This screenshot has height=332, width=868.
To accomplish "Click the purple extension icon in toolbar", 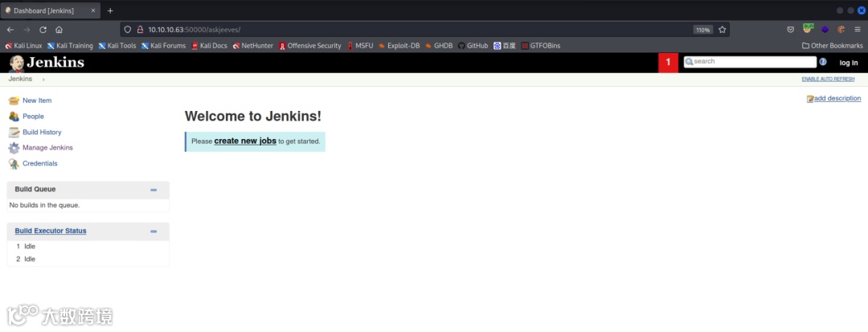I will (x=825, y=30).
